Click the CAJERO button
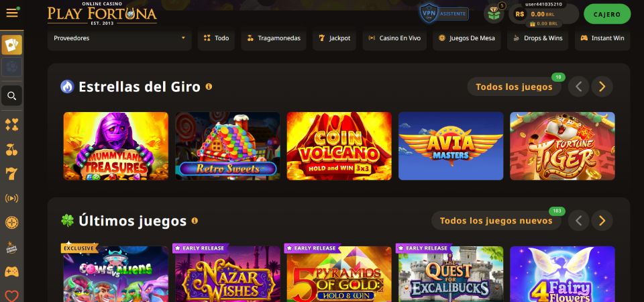The width and height of the screenshot is (644, 302). (x=607, y=14)
